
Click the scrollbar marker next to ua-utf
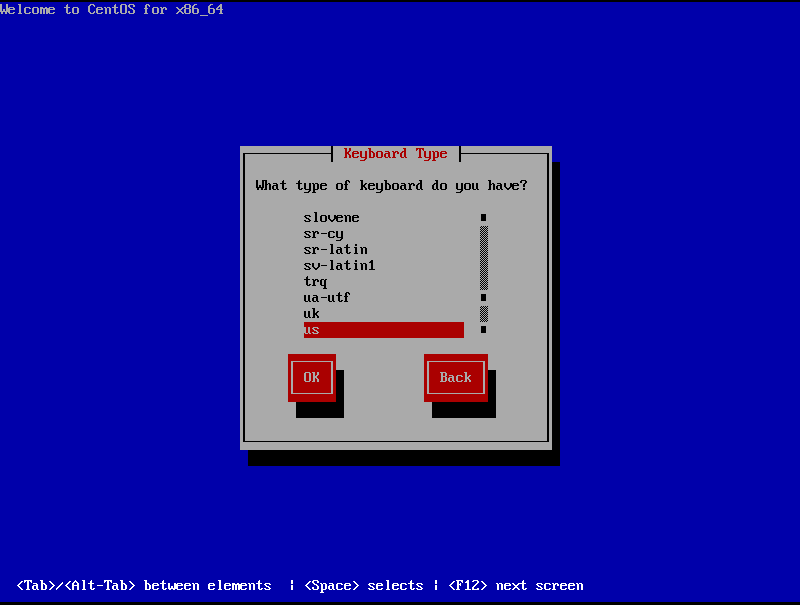483,298
